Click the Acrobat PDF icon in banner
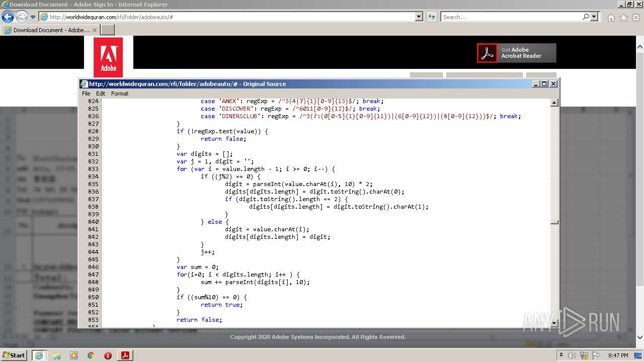 click(x=487, y=53)
